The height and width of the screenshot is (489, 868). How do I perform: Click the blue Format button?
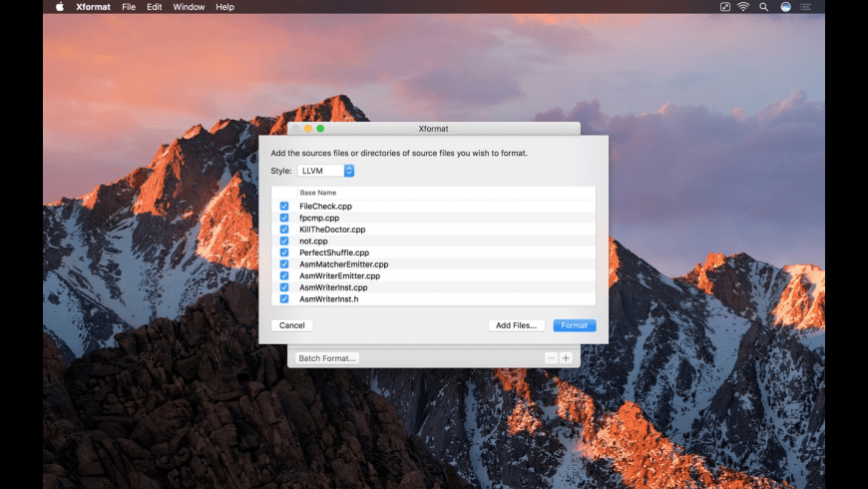pos(574,325)
